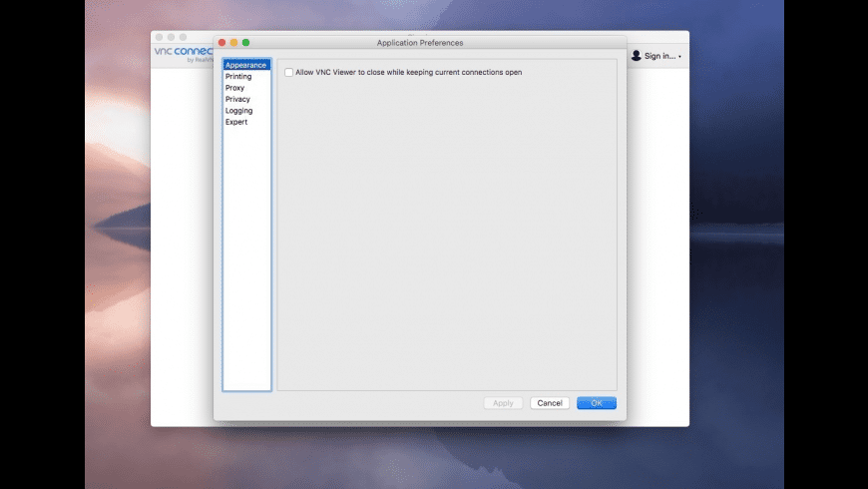Select the Logging category
Viewport: 868px width, 489px height.
(238, 111)
